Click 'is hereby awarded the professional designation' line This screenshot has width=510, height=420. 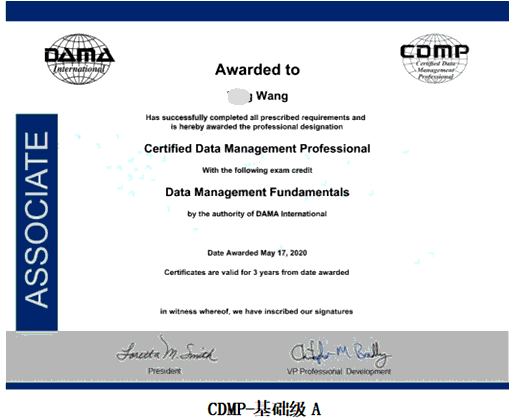click(257, 127)
